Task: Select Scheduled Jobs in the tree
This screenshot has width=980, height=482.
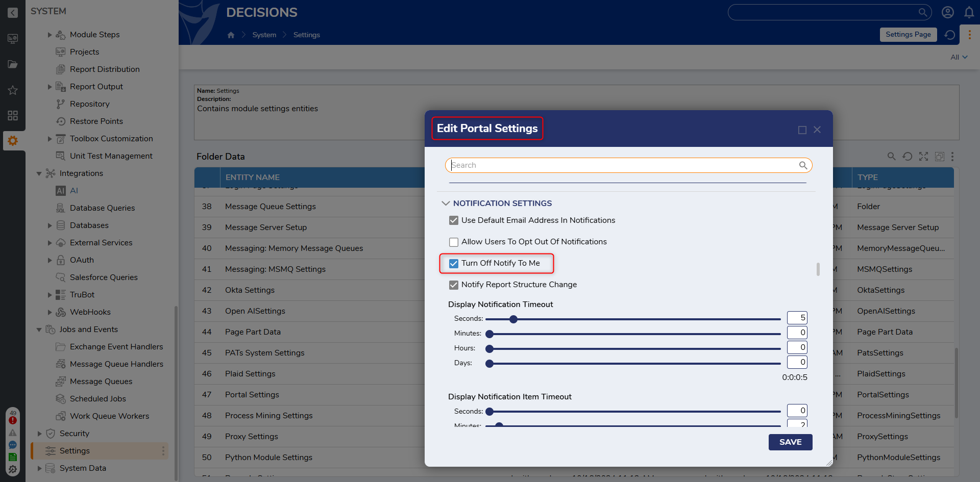Action: (x=97, y=399)
